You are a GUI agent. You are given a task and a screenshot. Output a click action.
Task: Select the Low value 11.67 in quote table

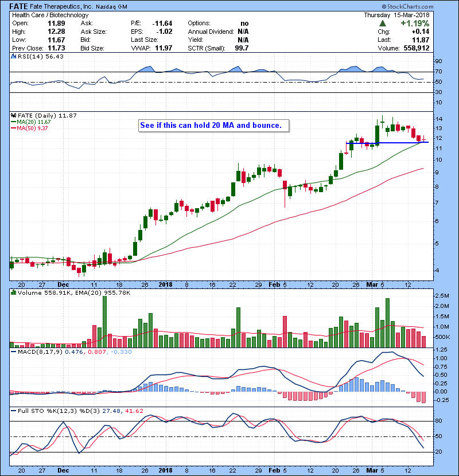coord(56,40)
